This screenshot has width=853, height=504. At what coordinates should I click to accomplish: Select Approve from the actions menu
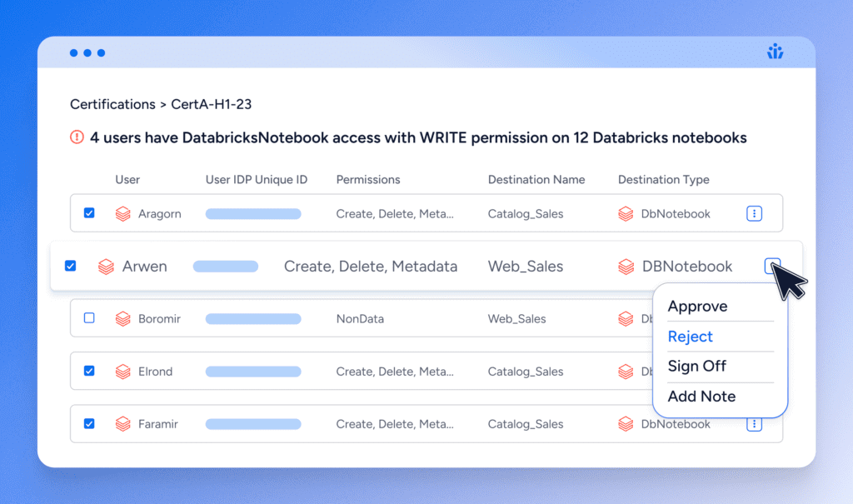(x=697, y=307)
